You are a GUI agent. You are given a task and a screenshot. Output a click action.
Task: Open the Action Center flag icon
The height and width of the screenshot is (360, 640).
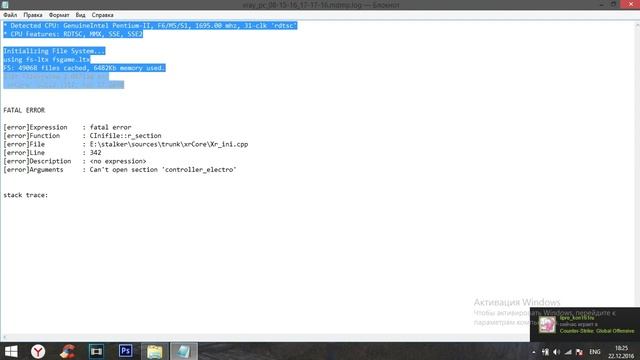pyautogui.click(x=579, y=352)
